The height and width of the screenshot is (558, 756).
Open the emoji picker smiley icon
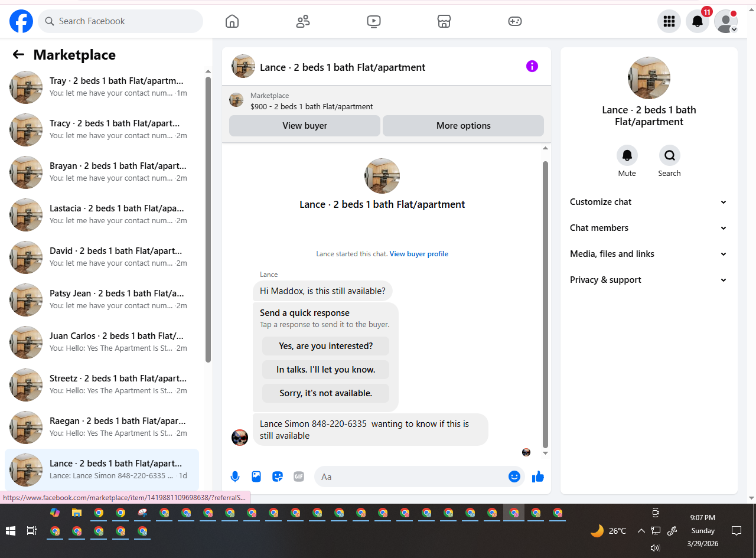[514, 477]
